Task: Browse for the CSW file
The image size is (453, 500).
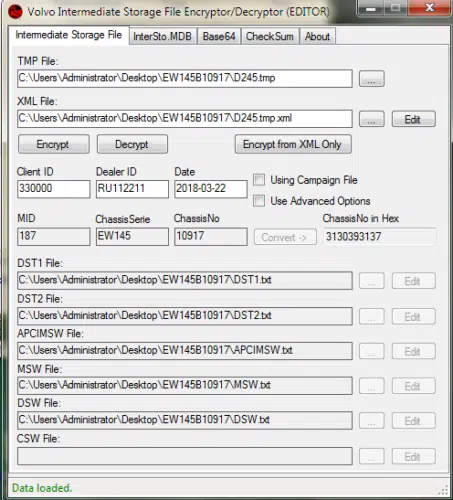Action: (x=372, y=457)
